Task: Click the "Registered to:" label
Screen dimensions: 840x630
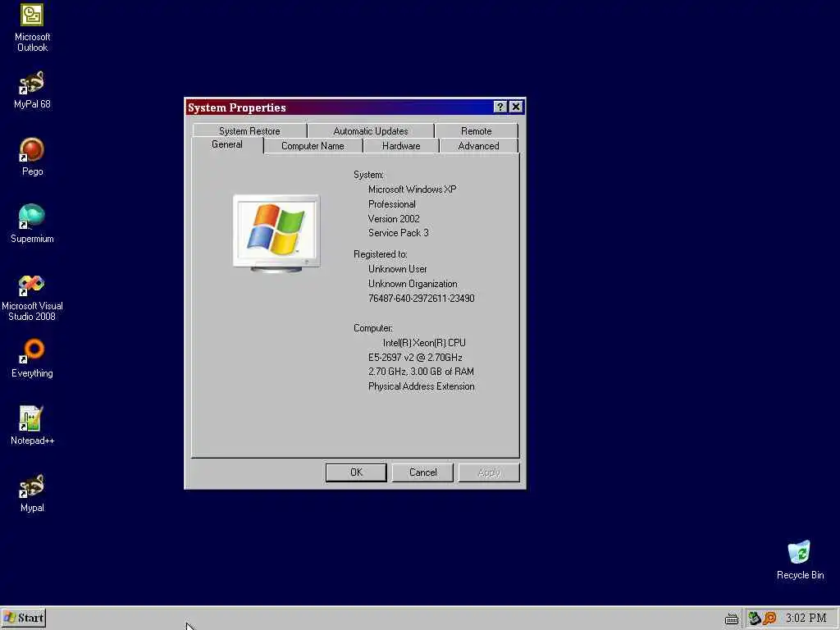Action: coord(381,254)
